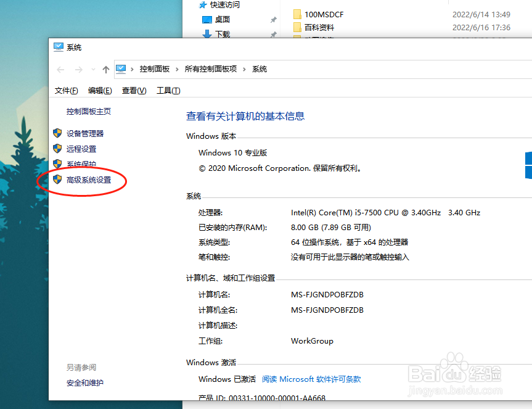The width and height of the screenshot is (532, 409).
Task: Open the 编辑(E) menu
Action: click(100, 91)
